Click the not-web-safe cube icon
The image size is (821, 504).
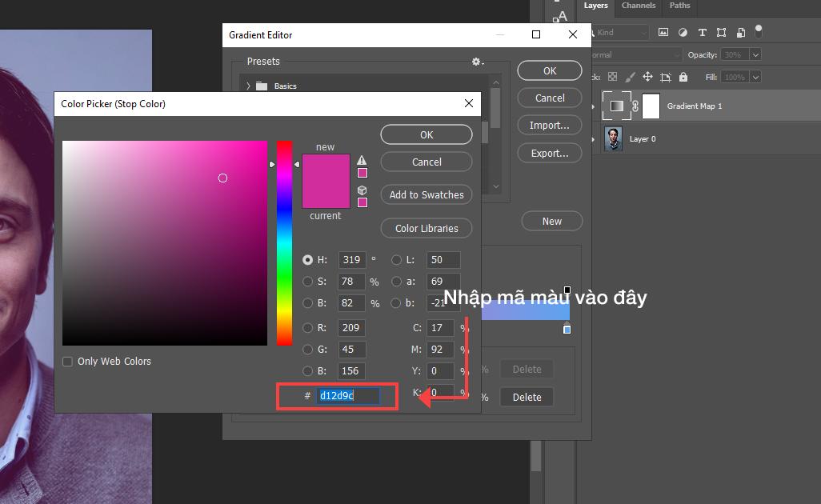point(362,190)
